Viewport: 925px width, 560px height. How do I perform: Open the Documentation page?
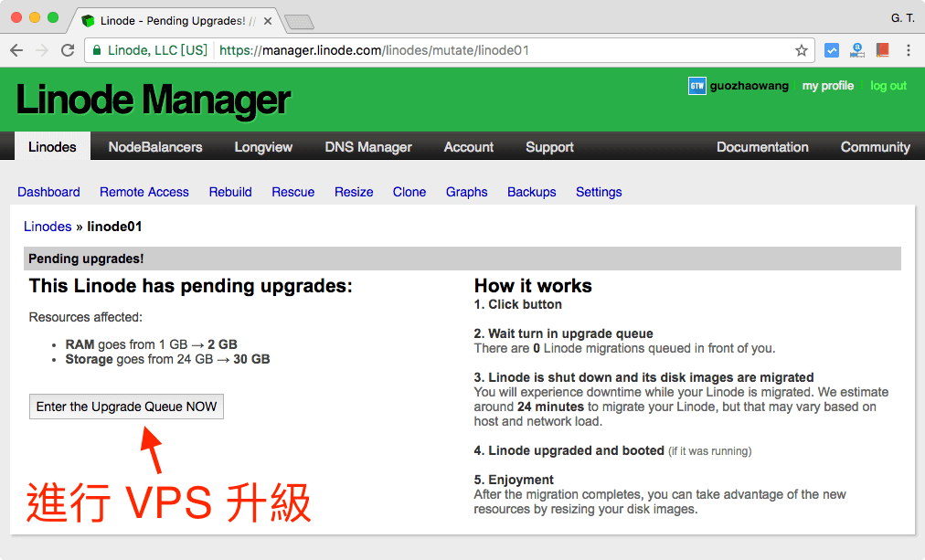pos(762,146)
